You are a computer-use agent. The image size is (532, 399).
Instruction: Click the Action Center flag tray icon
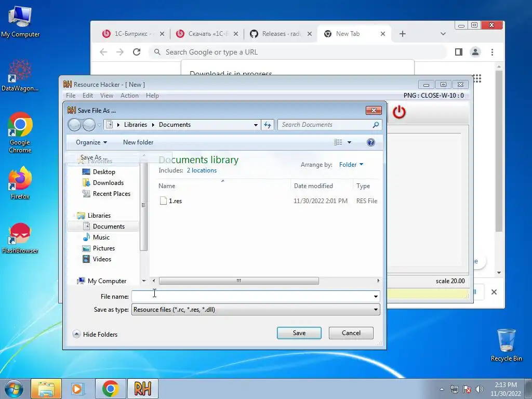tap(467, 389)
